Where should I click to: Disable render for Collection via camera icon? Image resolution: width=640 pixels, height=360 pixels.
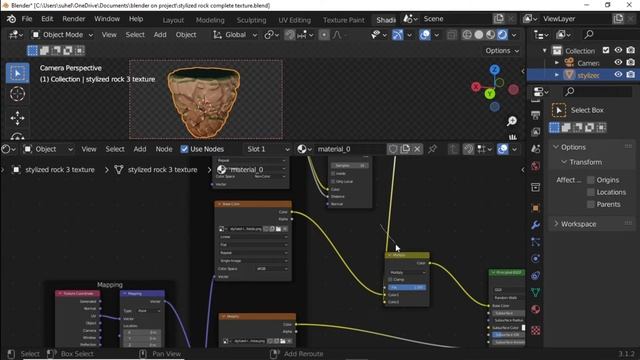(x=631, y=51)
